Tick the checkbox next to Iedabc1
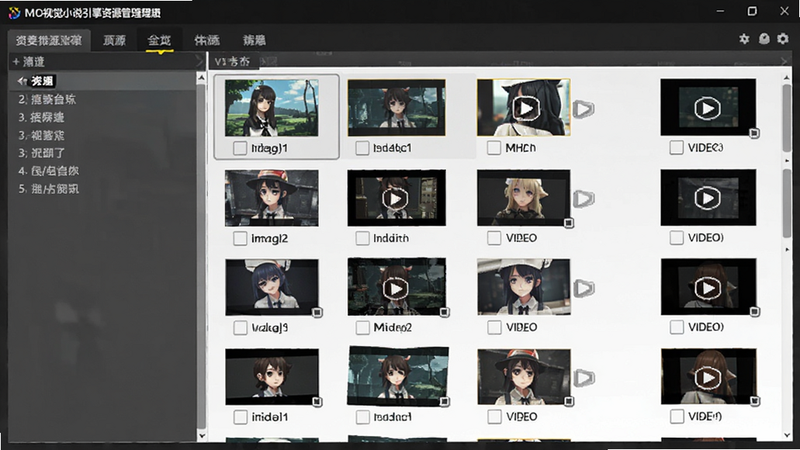 pyautogui.click(x=362, y=148)
